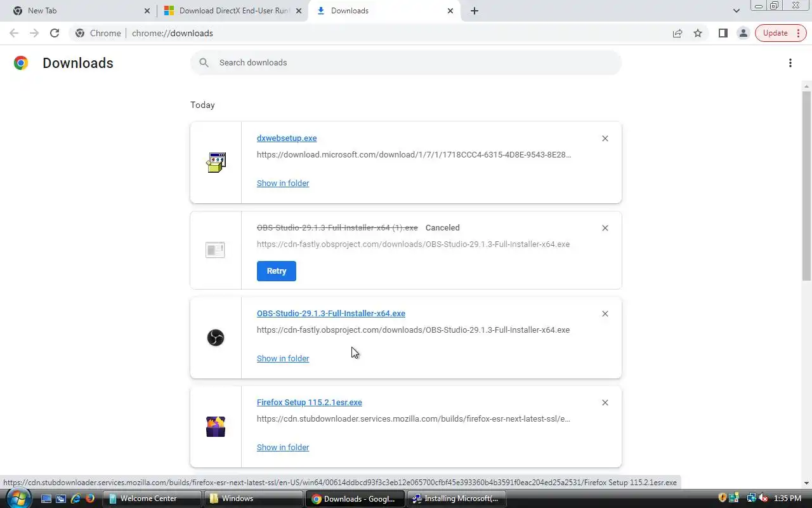Image resolution: width=812 pixels, height=508 pixels.
Task: Close the New Tab tab
Action: tap(147, 11)
